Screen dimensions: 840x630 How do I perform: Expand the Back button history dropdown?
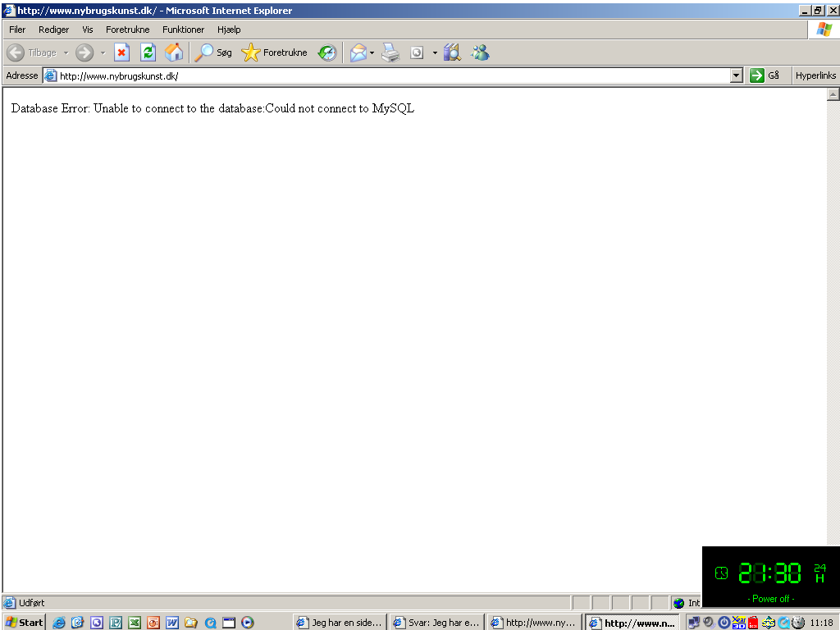[x=66, y=53]
